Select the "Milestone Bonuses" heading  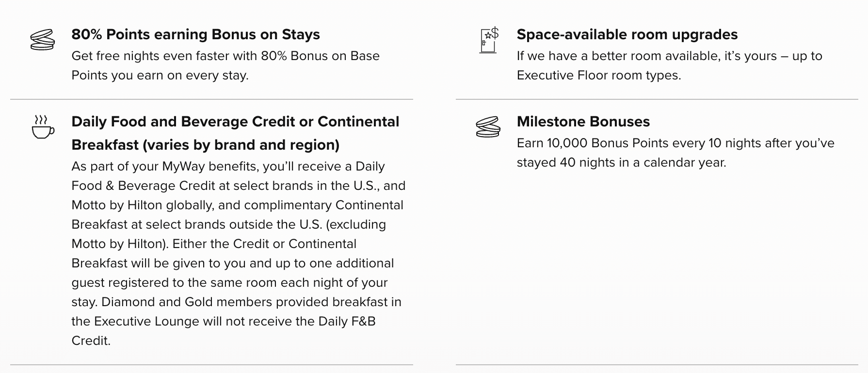(583, 122)
